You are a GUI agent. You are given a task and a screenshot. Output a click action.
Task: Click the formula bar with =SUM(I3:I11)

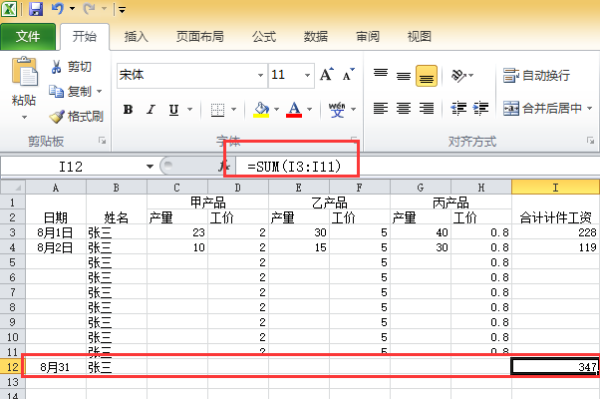point(418,167)
